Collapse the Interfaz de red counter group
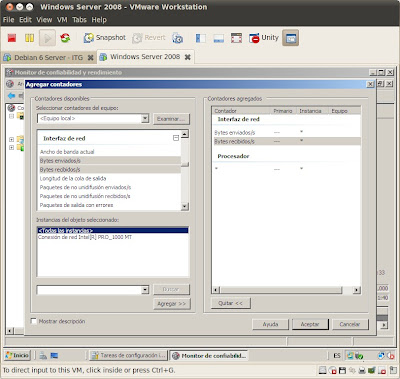 pos(176,138)
